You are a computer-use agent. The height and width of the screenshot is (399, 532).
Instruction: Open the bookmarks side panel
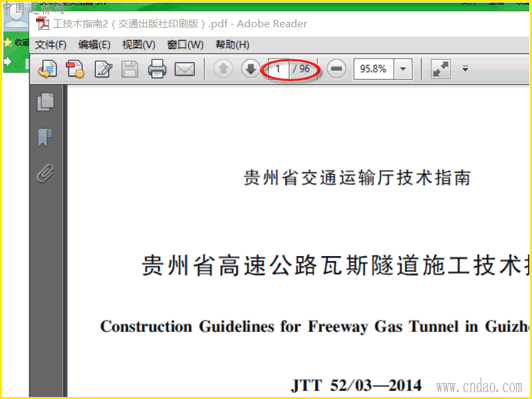45,138
